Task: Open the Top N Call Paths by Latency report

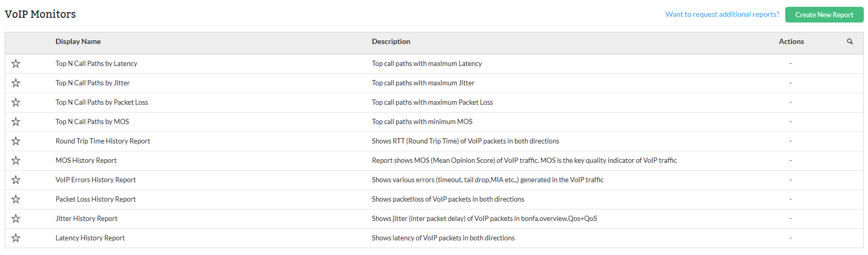Action: pos(96,64)
